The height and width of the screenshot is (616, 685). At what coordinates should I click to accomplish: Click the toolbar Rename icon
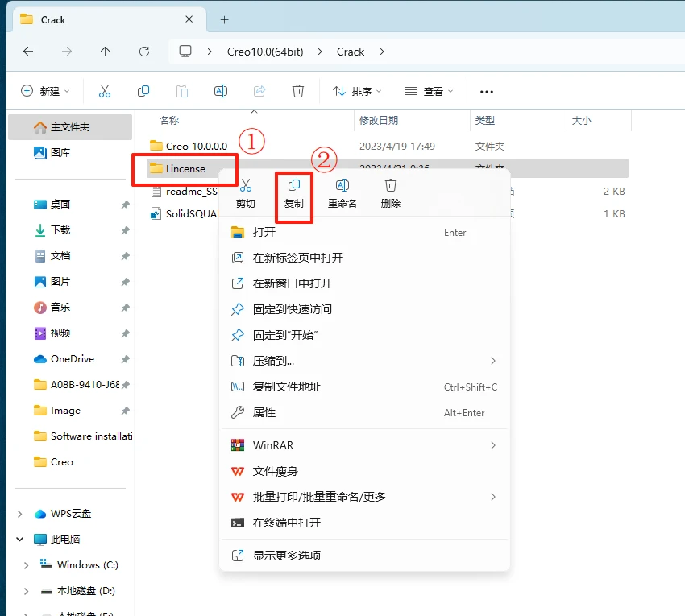(x=221, y=91)
